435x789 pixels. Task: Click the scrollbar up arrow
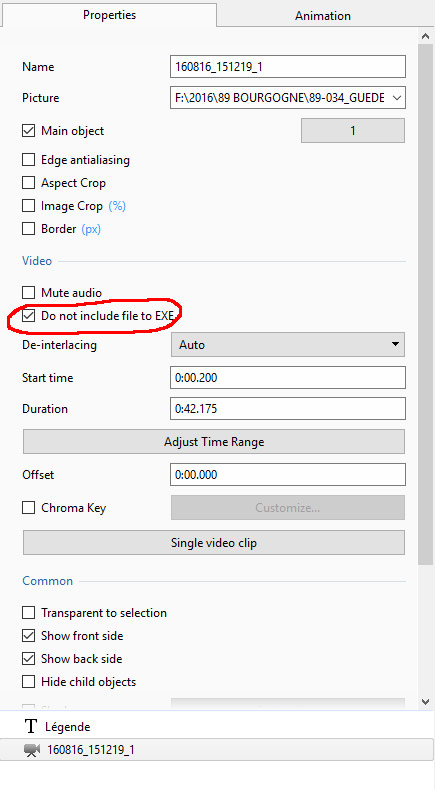pos(425,35)
